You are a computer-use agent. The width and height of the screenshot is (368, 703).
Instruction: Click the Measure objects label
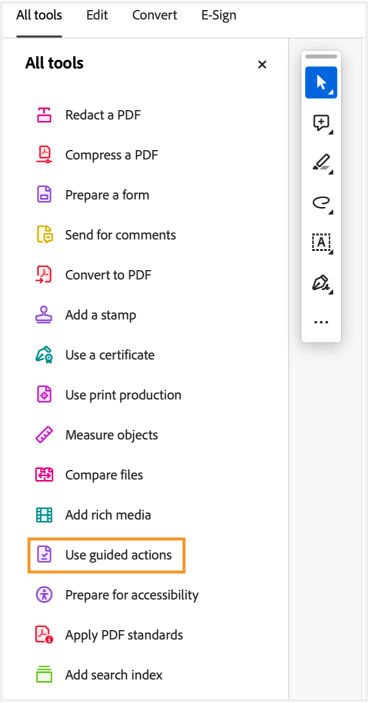[x=112, y=435]
